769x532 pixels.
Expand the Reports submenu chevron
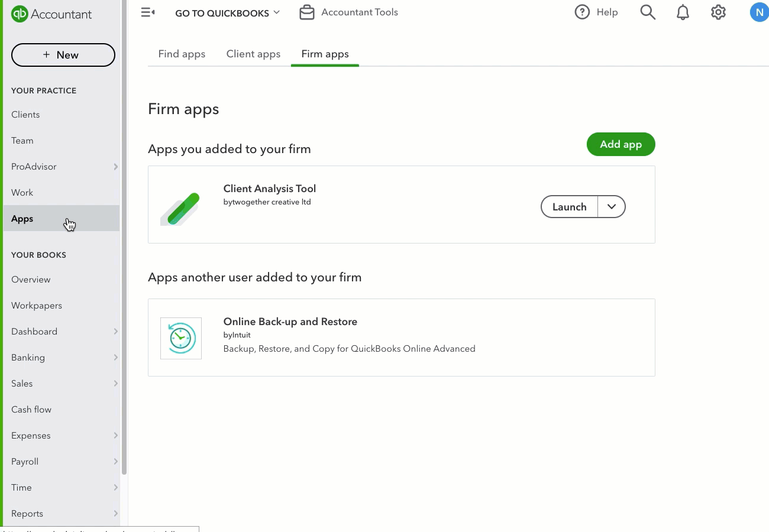pyautogui.click(x=116, y=514)
